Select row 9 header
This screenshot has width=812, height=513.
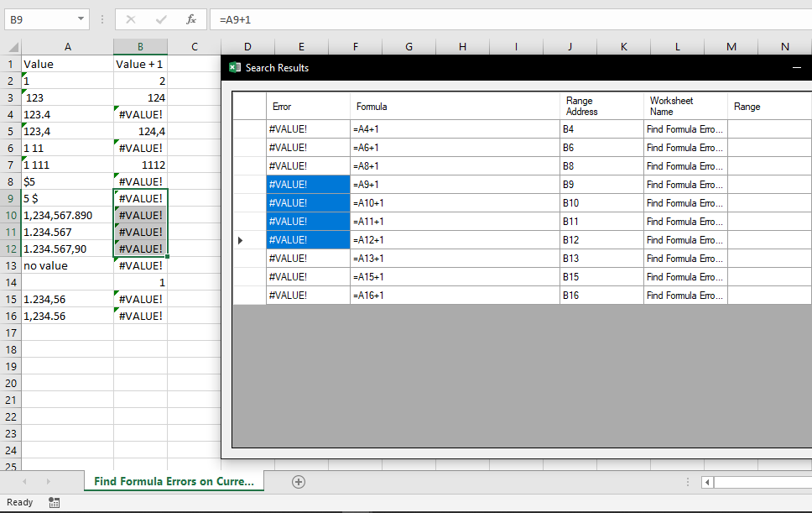pos(10,198)
